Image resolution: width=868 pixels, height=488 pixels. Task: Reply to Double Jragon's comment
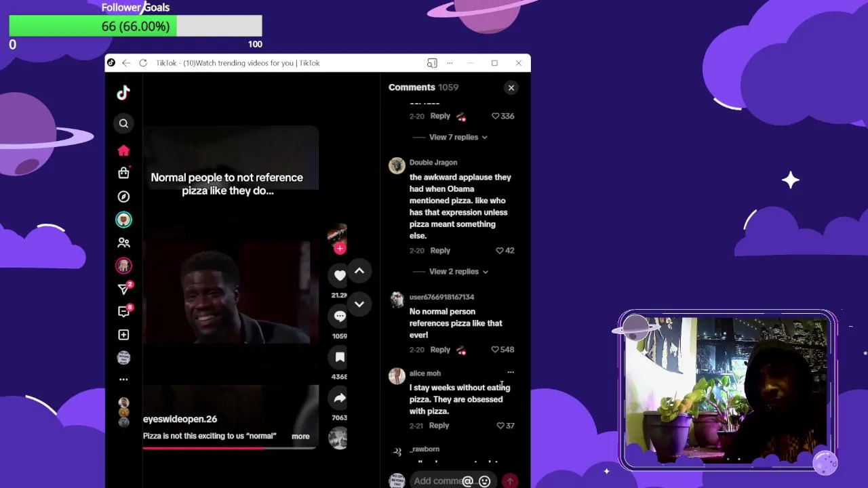click(x=440, y=250)
